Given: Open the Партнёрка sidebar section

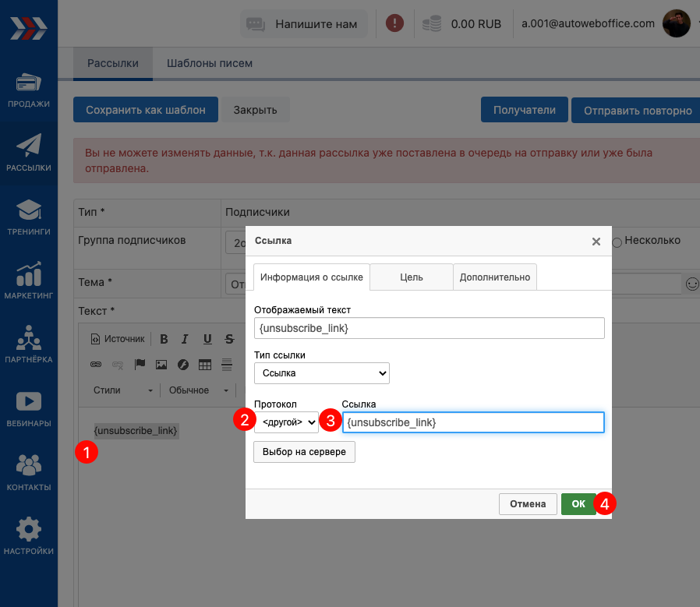Looking at the screenshot, I should pos(29,345).
